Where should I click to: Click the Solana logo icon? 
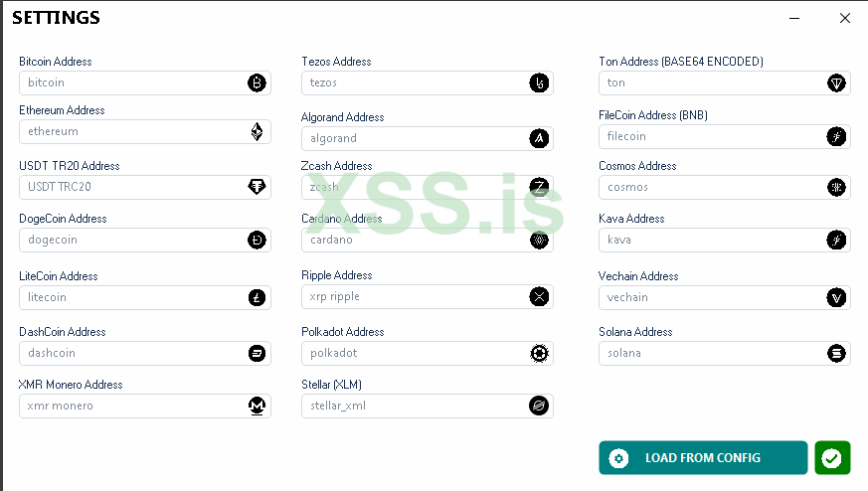click(x=836, y=353)
